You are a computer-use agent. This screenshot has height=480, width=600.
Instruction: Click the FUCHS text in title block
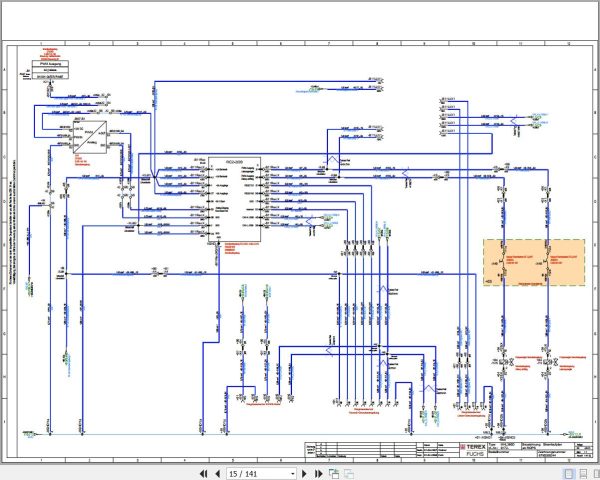tap(475, 454)
